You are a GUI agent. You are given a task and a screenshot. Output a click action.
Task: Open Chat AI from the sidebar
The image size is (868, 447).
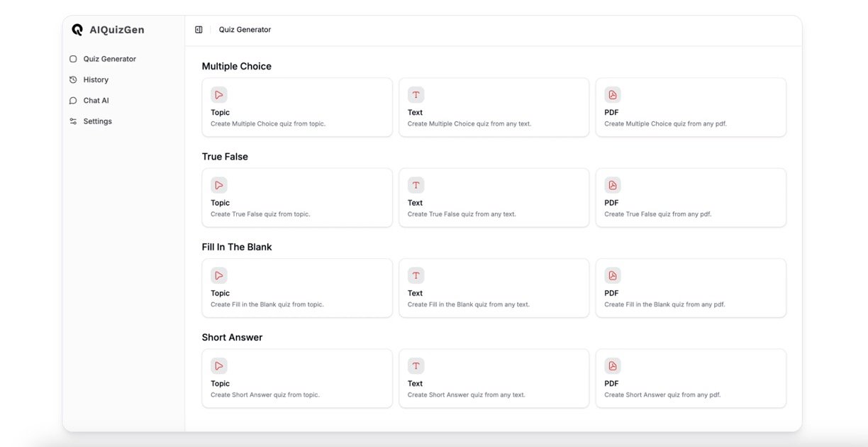pos(96,101)
